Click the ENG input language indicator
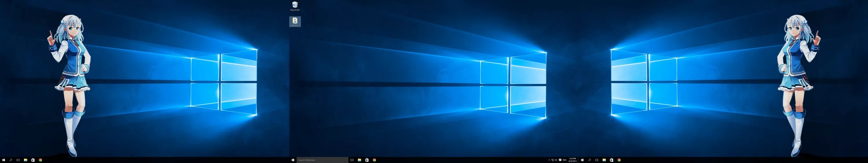The image size is (868, 163). pyautogui.click(x=565, y=160)
